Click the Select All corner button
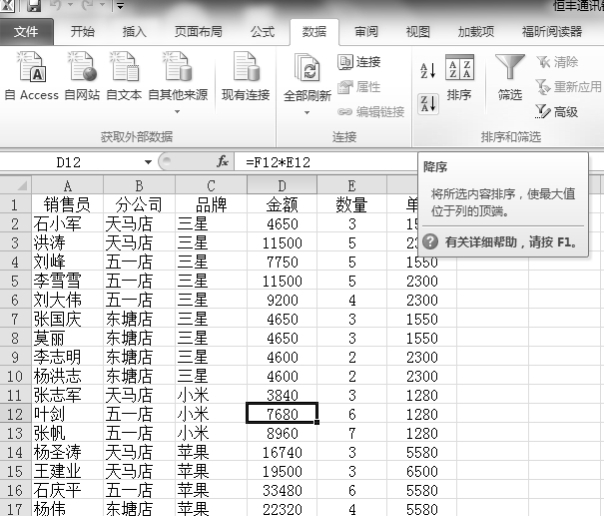604x516 pixels. 16,185
